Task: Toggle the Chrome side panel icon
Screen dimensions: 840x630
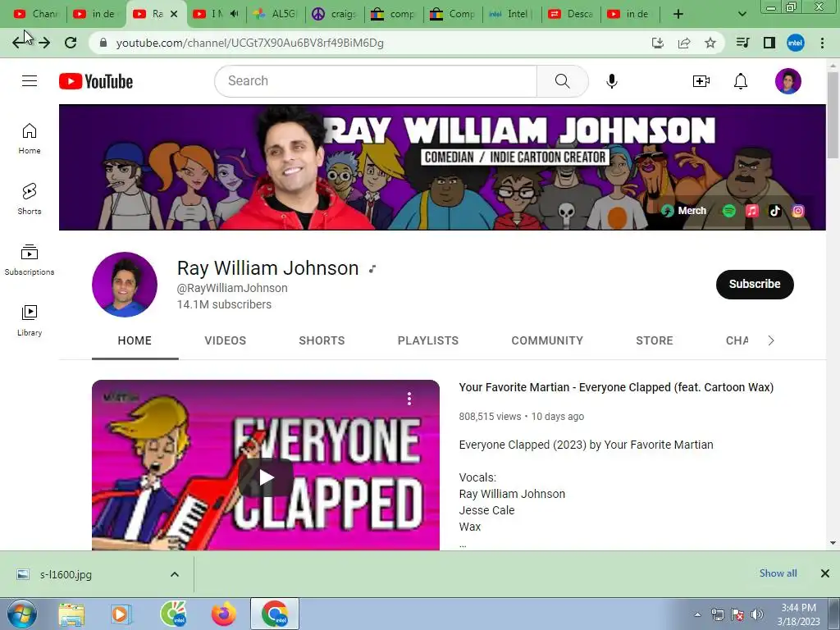Action: [769, 43]
